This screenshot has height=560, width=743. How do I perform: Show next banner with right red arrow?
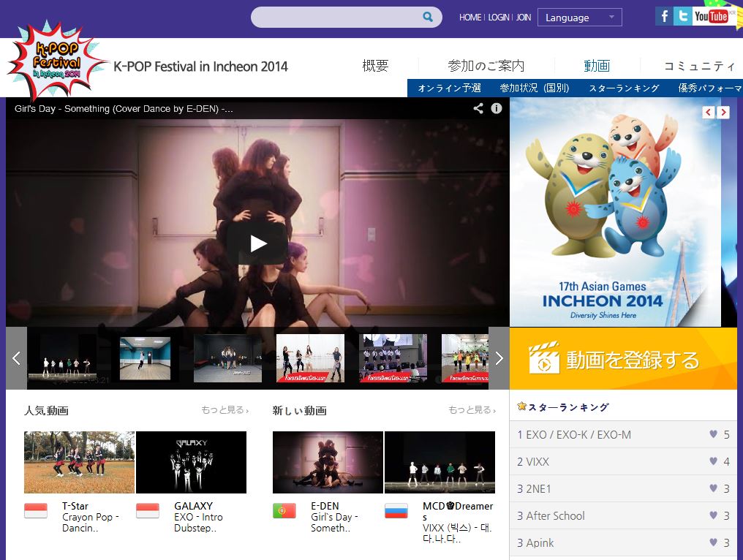click(x=723, y=113)
